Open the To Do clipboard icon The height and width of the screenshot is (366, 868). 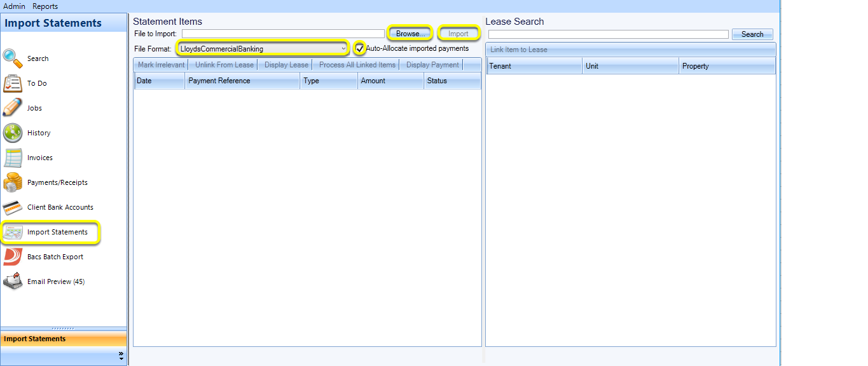13,83
